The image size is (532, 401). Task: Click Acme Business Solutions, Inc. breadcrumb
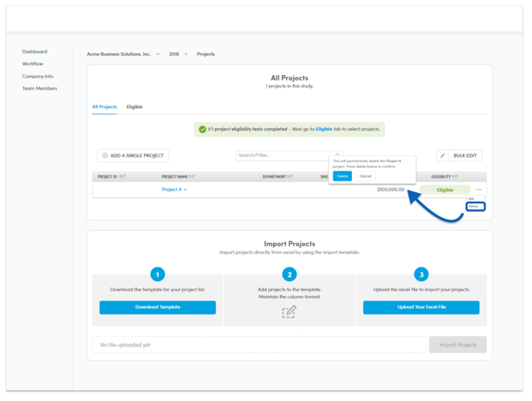pos(119,54)
